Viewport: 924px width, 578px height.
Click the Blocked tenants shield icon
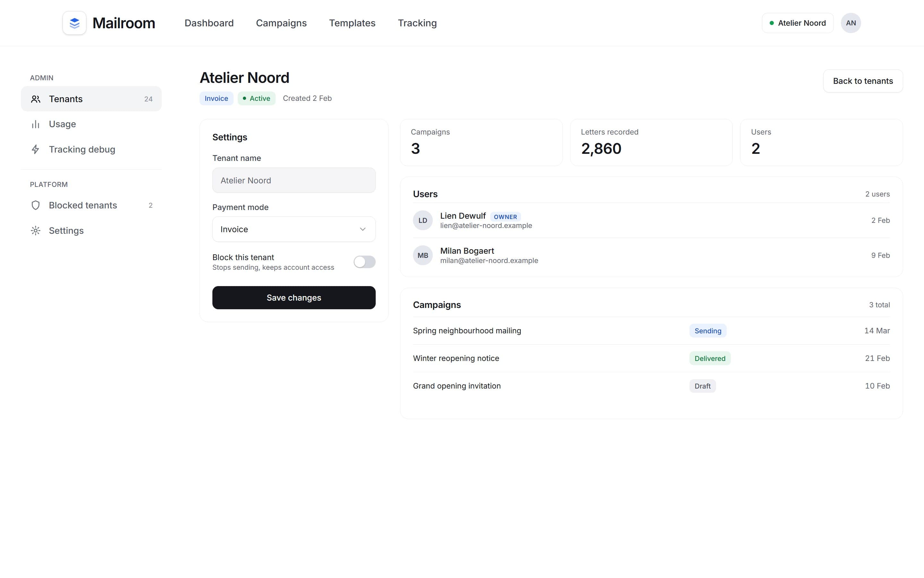coord(36,205)
